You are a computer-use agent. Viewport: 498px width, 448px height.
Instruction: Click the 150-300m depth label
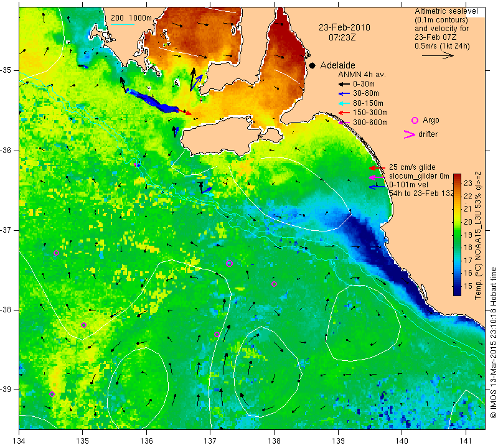(370, 113)
